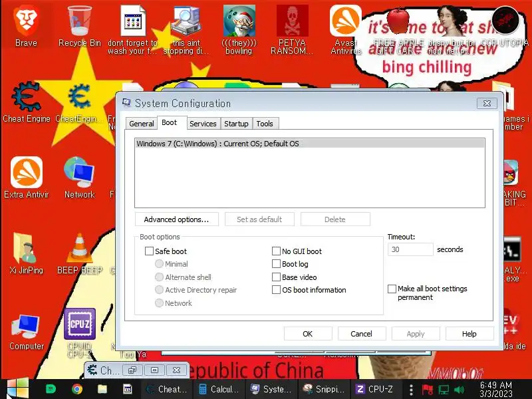This screenshot has width=532, height=399.
Task: Select the Minimal radio button
Action: coord(159,263)
